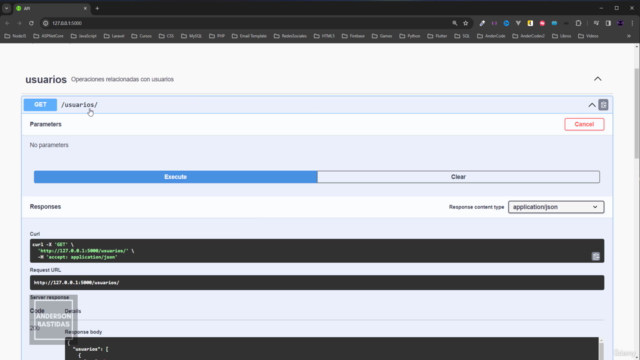Image resolution: width=640 pixels, height=360 pixels.
Task: Click the blue circular extension icon
Action: coord(506,23)
